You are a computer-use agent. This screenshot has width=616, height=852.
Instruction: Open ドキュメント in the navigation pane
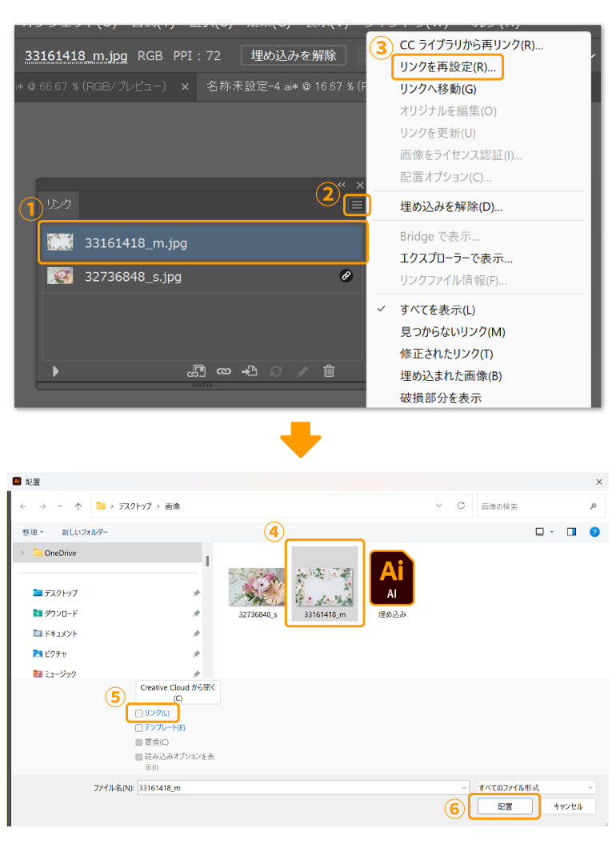point(61,634)
